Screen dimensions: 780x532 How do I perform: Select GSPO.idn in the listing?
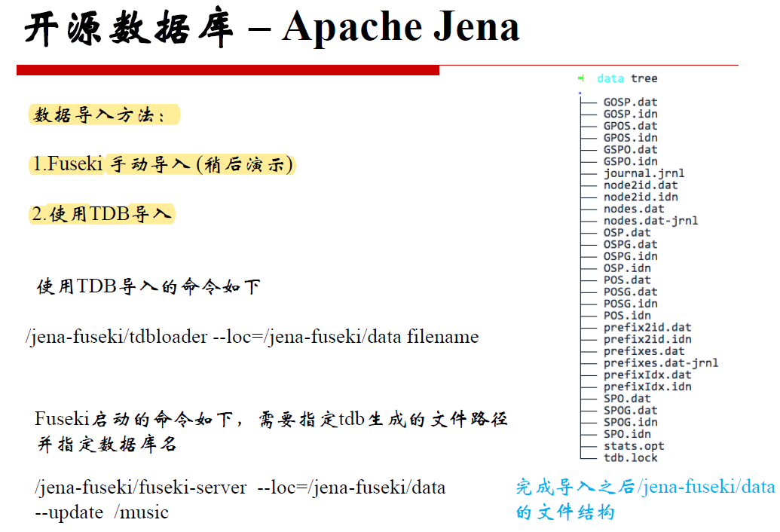pyautogui.click(x=631, y=161)
